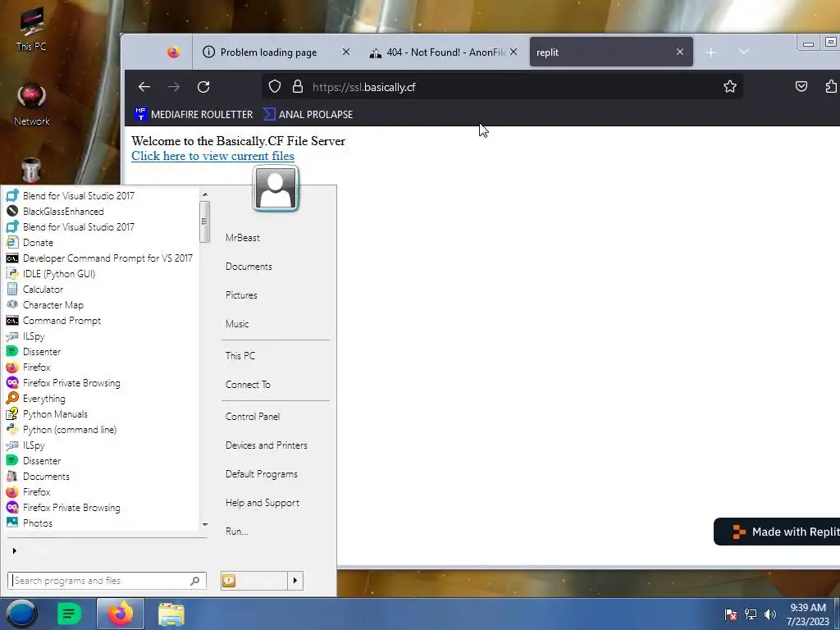This screenshot has height=630, width=840.
Task: Click the search magnifier in Start menu
Action: pos(195,581)
